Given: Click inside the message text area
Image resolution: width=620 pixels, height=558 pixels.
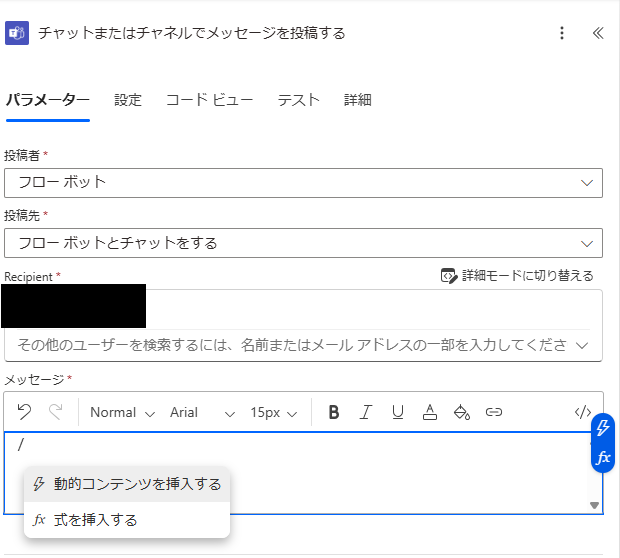Looking at the screenshot, I should coord(303,473).
